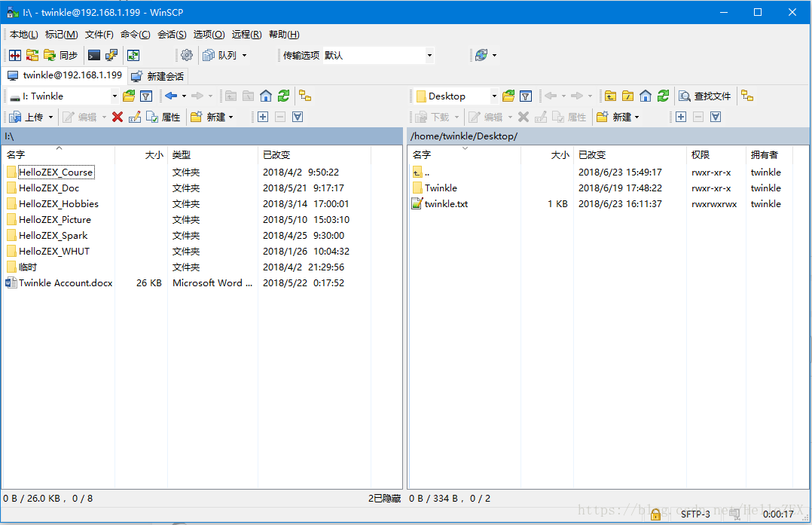Click the globe update icon

(481, 56)
